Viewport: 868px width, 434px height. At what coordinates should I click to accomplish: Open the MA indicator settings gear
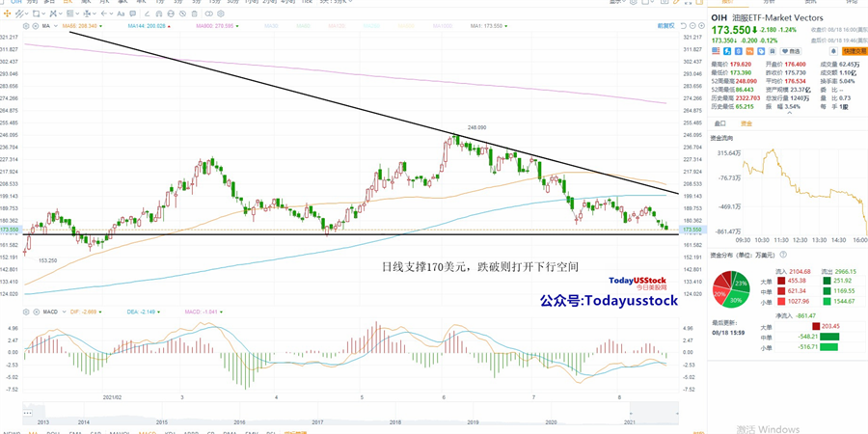coord(26,26)
